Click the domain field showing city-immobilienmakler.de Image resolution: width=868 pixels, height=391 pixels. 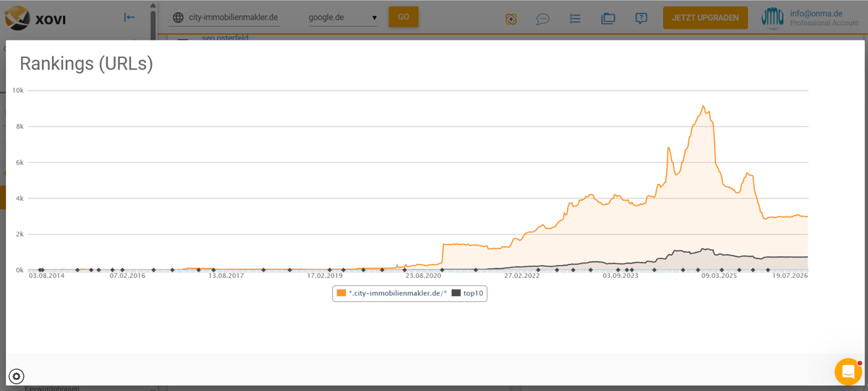[234, 17]
